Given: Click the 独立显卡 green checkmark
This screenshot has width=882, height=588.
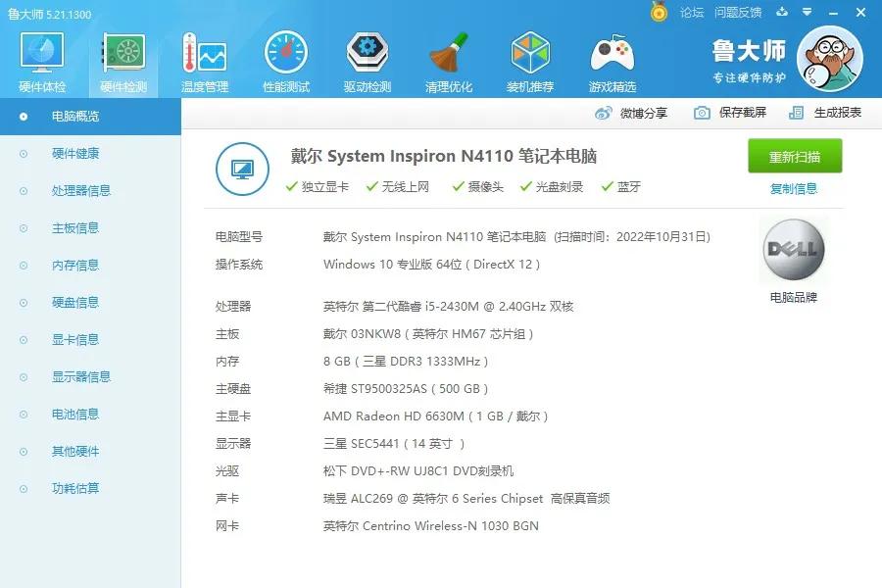Looking at the screenshot, I should tap(289, 185).
